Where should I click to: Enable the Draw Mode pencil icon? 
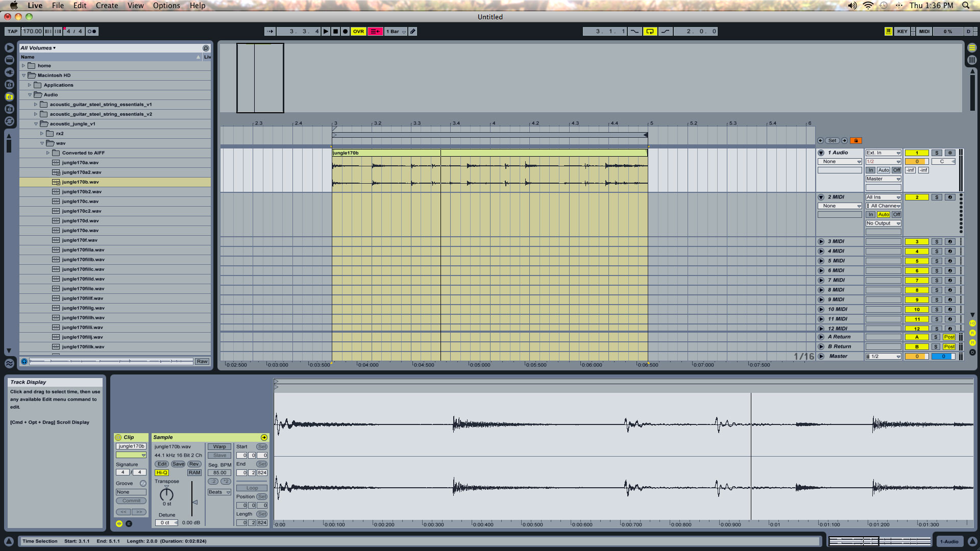(x=413, y=32)
